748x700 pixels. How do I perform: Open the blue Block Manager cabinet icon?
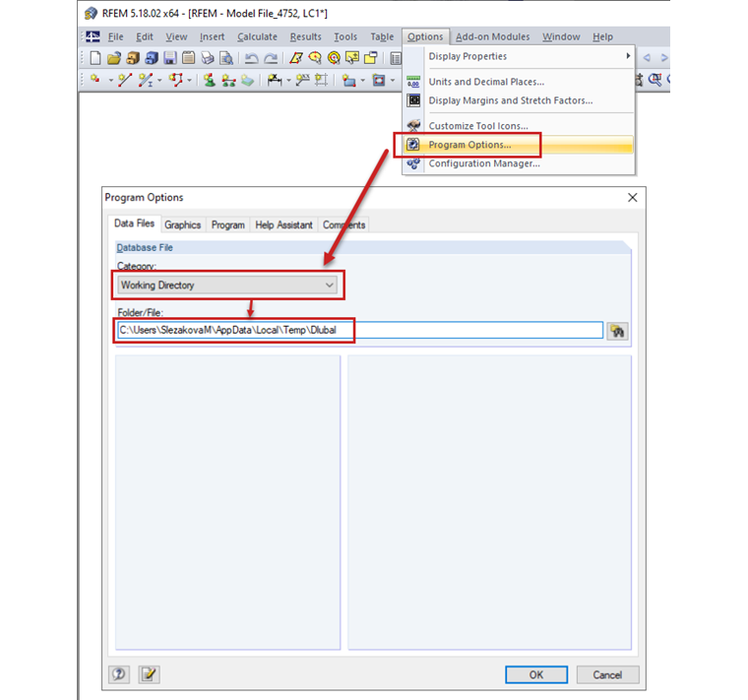click(x=152, y=58)
